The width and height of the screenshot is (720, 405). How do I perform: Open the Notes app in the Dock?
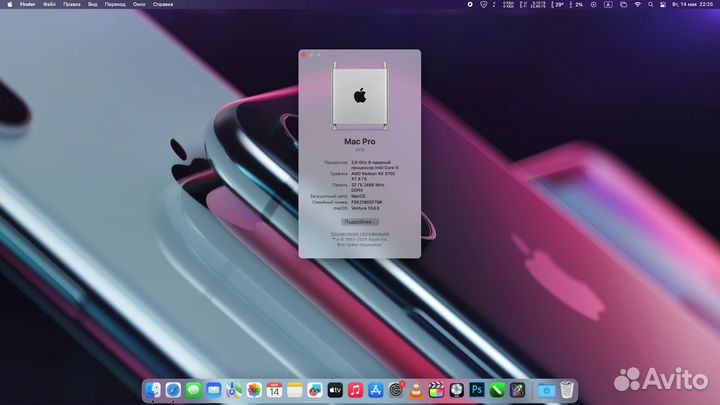coord(294,390)
